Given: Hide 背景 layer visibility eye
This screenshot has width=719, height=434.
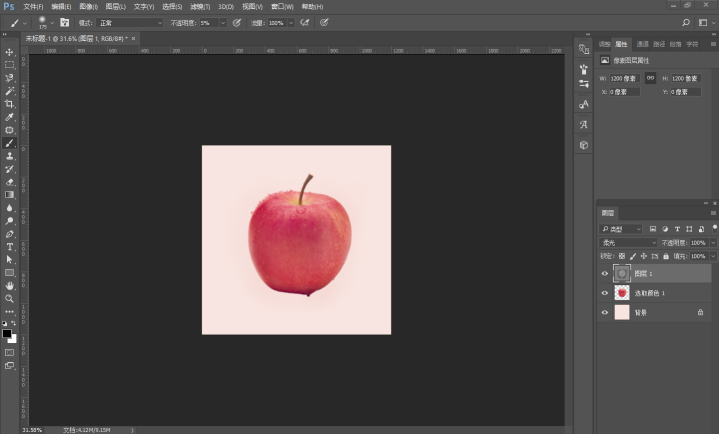Looking at the screenshot, I should tap(604, 312).
